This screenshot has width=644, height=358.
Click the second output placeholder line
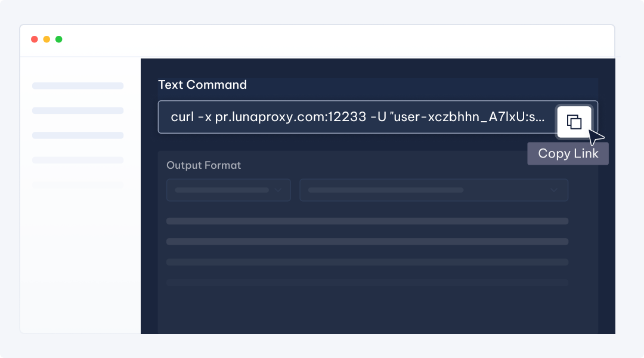point(367,242)
